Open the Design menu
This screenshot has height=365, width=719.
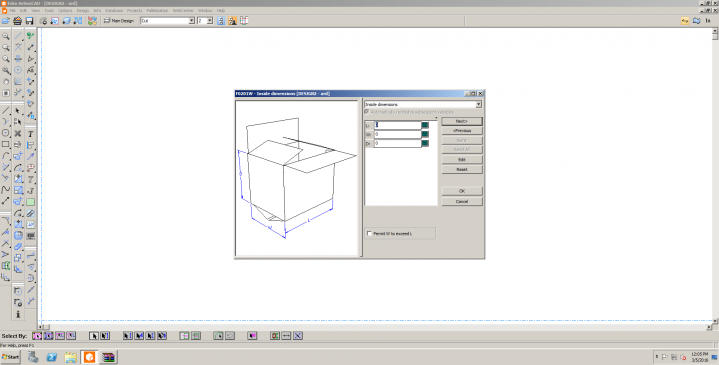tap(83, 10)
